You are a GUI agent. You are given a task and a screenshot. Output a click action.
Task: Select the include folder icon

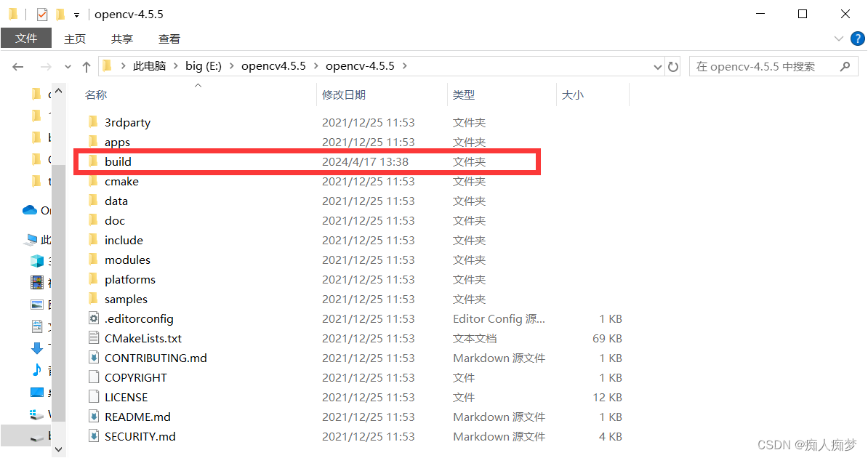tap(93, 240)
